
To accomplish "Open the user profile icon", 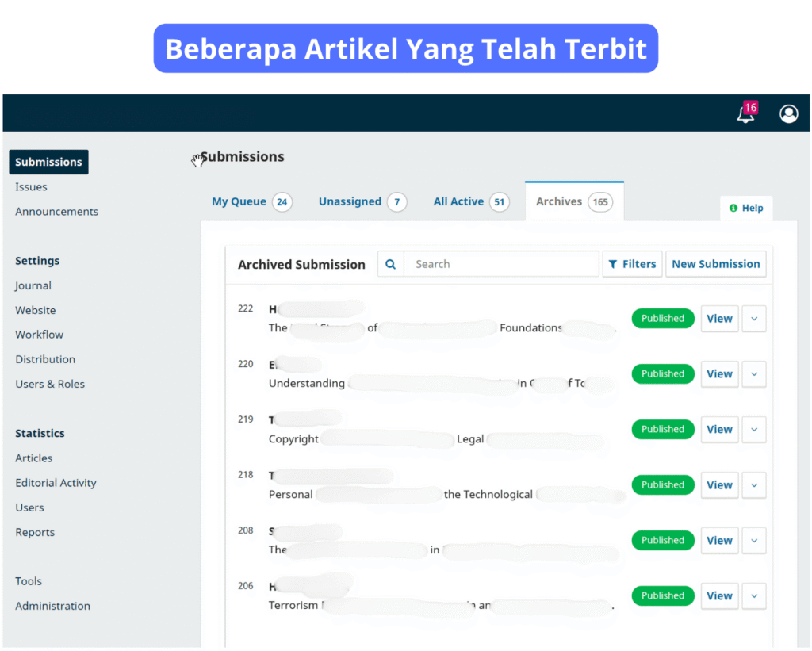I will coord(788,114).
